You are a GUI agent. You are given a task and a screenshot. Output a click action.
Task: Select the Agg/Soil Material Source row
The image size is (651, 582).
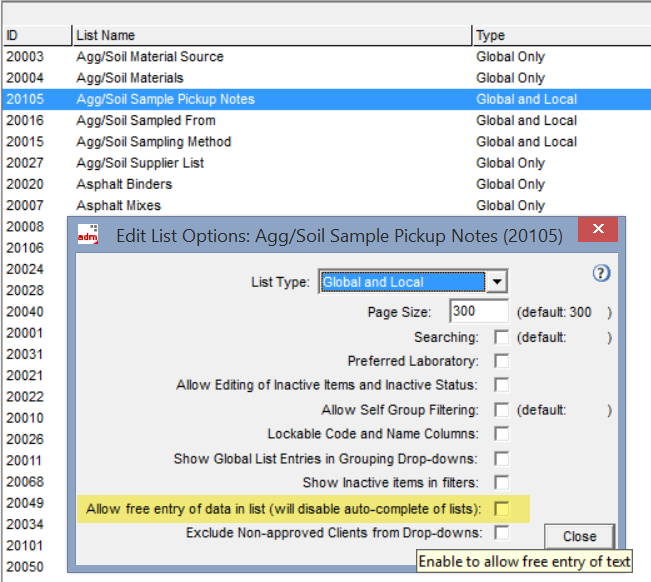click(150, 57)
